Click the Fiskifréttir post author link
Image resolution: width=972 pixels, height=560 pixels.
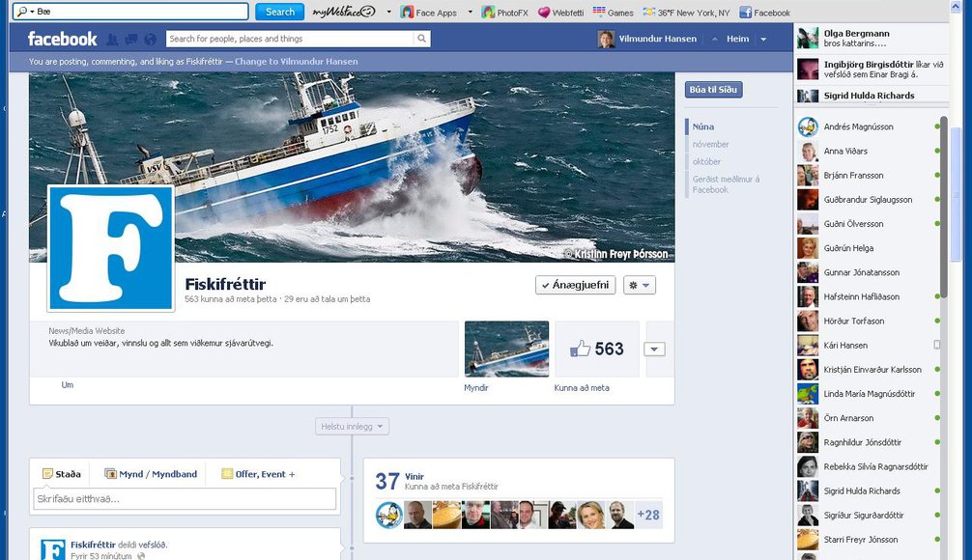pyautogui.click(x=93, y=545)
